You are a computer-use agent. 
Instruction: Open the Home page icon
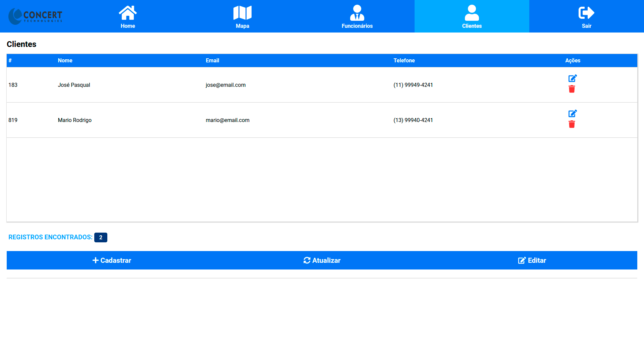(127, 13)
